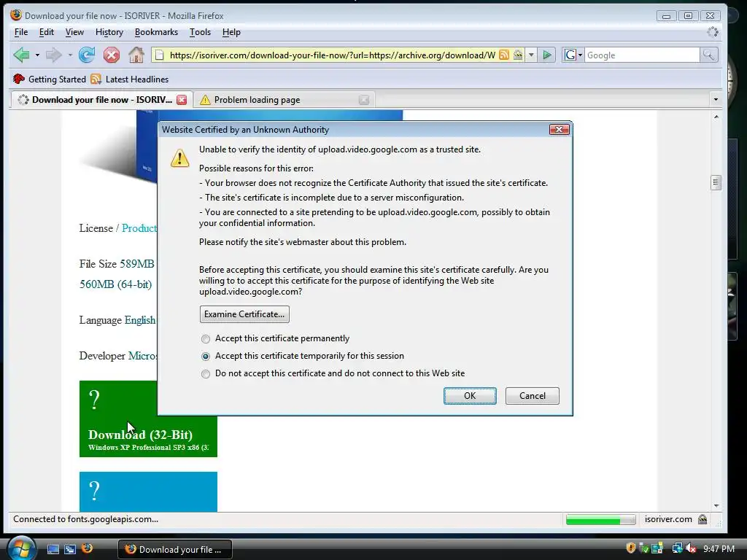
Task: Close the certificate warning dialog
Action: point(560,130)
